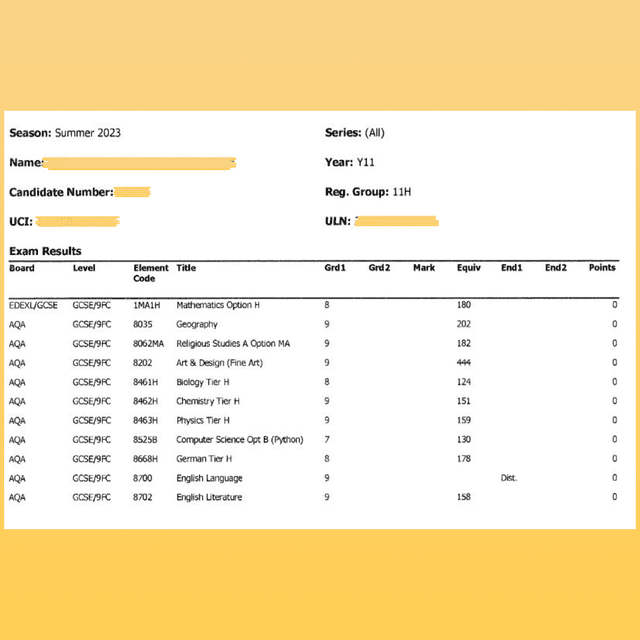Image resolution: width=640 pixels, height=640 pixels.
Task: Select Computer Science Opt B (Python) entry
Action: 239,439
